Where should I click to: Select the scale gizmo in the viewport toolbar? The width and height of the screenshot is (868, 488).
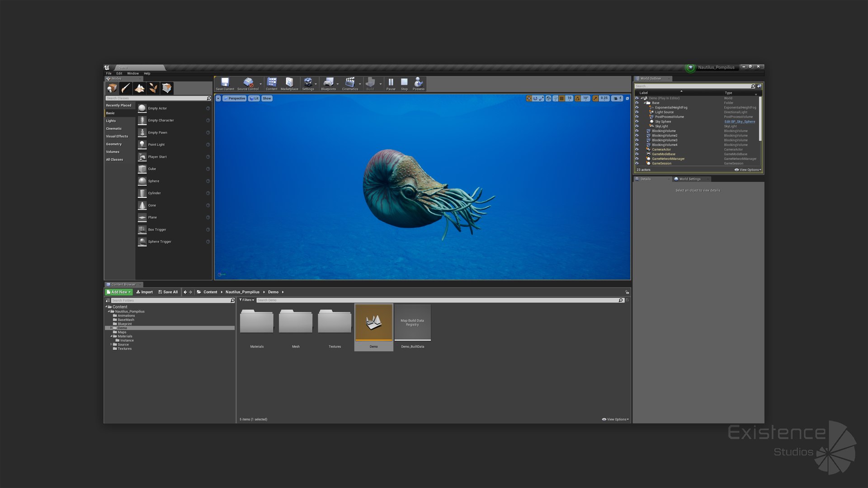tap(541, 98)
